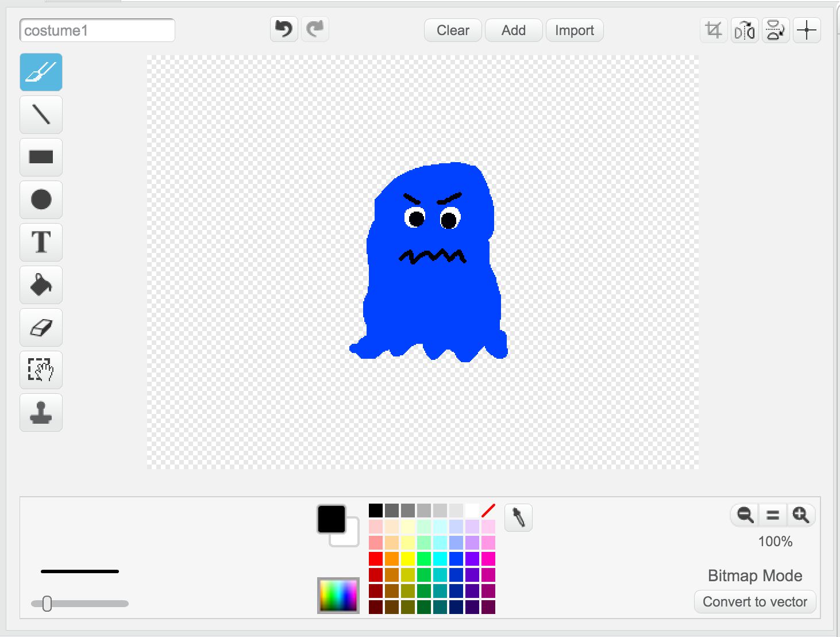Pick the eyedropper color picker
This screenshot has width=840, height=637.
pyautogui.click(x=518, y=517)
